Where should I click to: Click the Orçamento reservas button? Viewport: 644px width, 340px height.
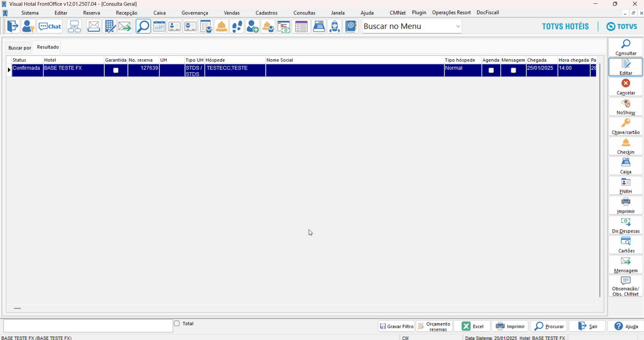coord(434,326)
